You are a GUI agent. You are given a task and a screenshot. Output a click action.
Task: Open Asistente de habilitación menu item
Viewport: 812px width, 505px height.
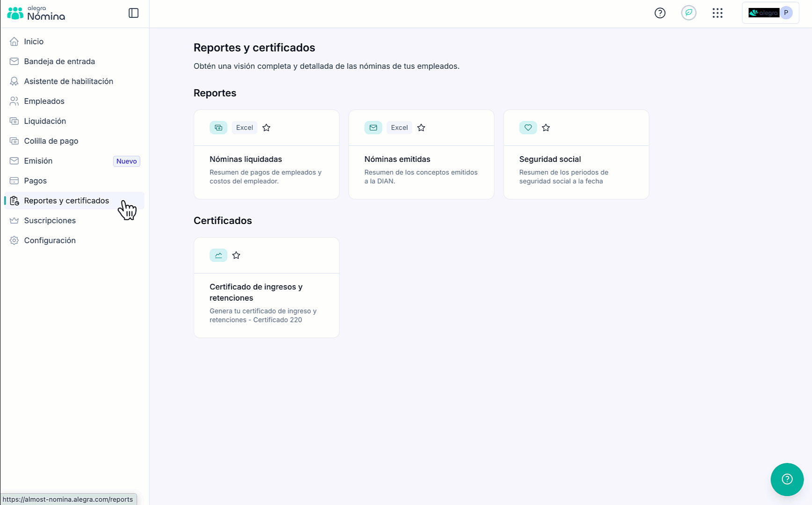point(74,81)
